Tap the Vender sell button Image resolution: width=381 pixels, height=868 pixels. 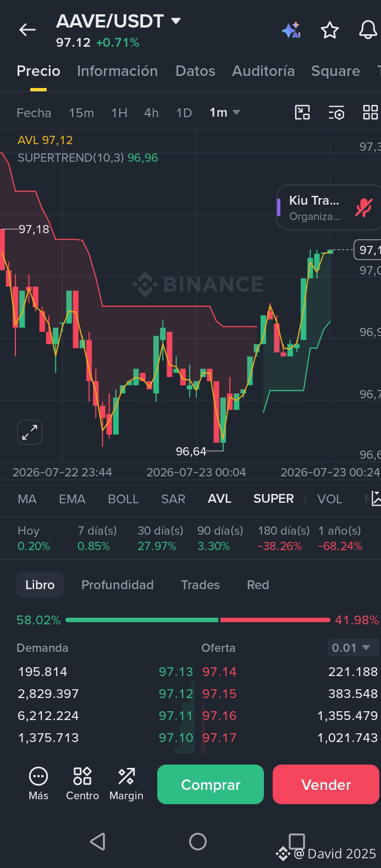tap(326, 784)
